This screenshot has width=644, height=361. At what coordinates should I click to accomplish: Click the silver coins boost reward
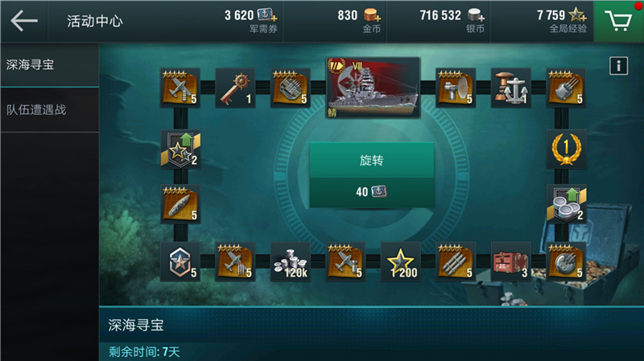tap(567, 204)
